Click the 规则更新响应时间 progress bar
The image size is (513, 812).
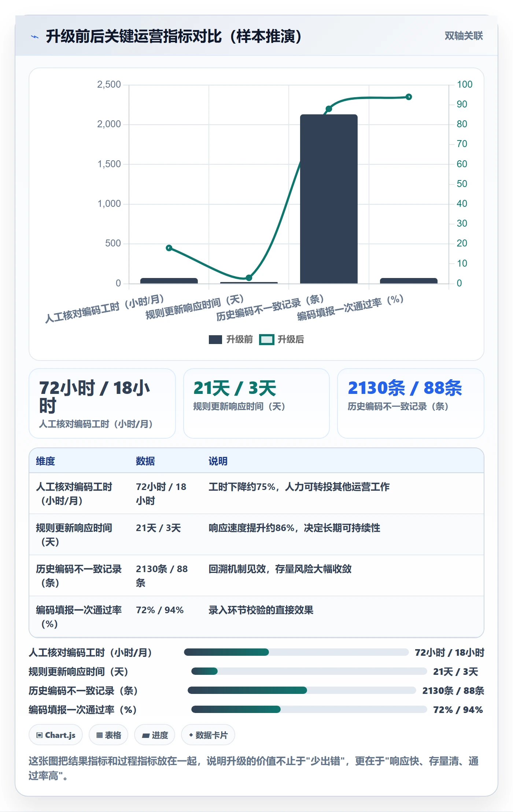309,671
